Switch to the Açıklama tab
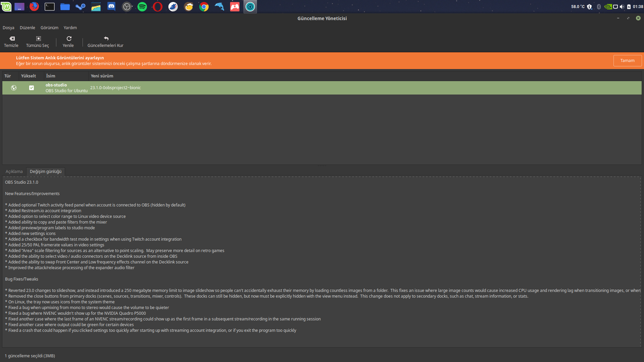 14,171
